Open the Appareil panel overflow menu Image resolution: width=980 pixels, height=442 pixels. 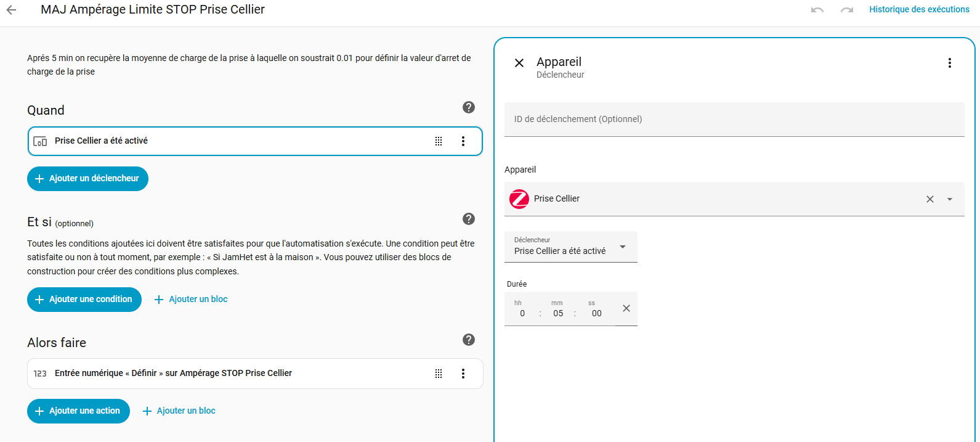tap(950, 63)
